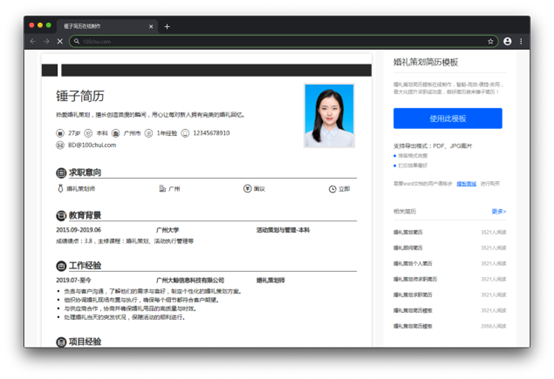Click the resume profile photo

coord(329,116)
